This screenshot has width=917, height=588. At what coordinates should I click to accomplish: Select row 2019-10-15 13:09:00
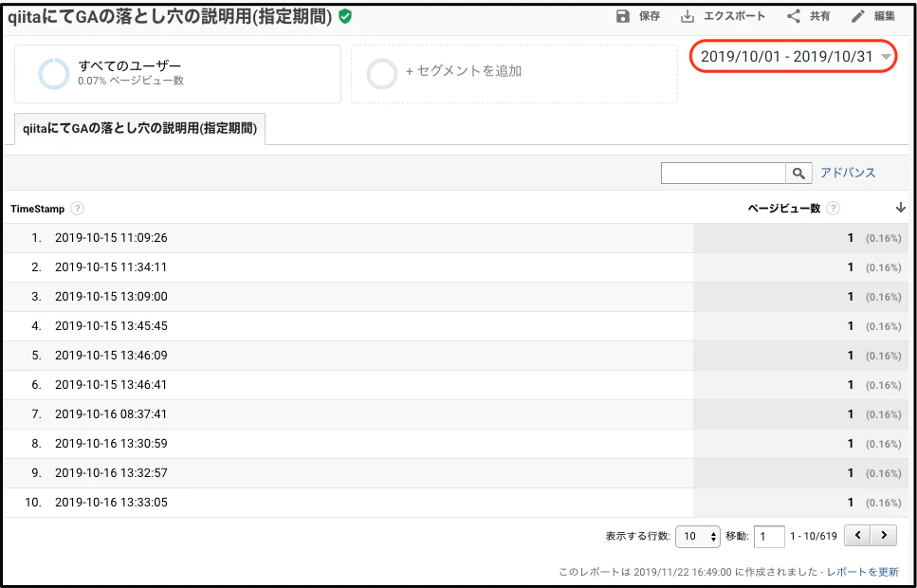click(456, 297)
